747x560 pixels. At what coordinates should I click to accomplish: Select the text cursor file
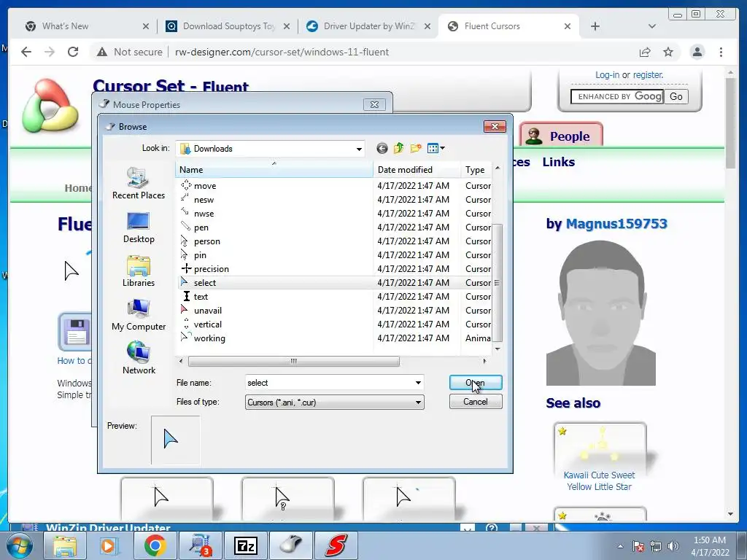pyautogui.click(x=201, y=296)
